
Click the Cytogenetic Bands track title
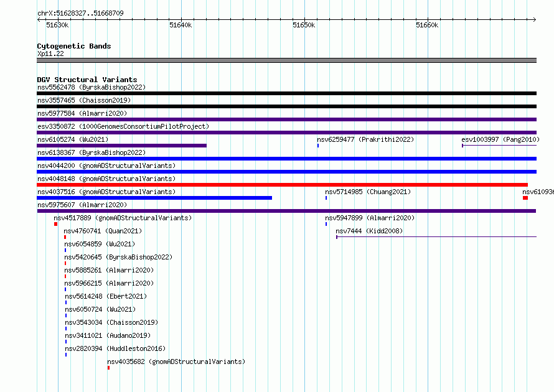point(74,46)
